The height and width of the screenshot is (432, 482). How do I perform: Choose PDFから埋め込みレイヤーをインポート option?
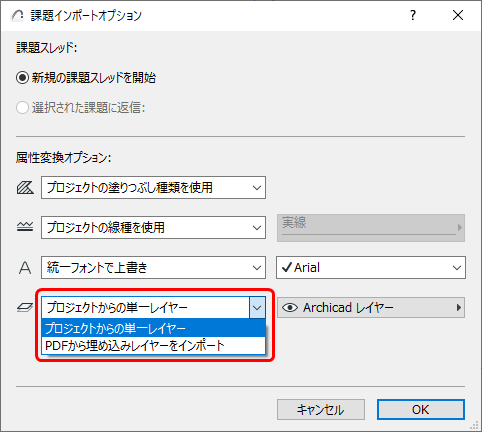[153, 346]
